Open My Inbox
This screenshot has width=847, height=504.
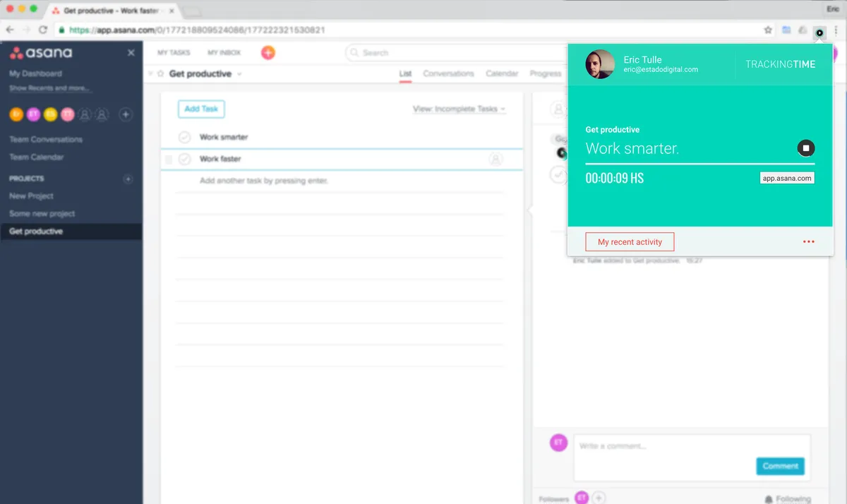(x=224, y=53)
